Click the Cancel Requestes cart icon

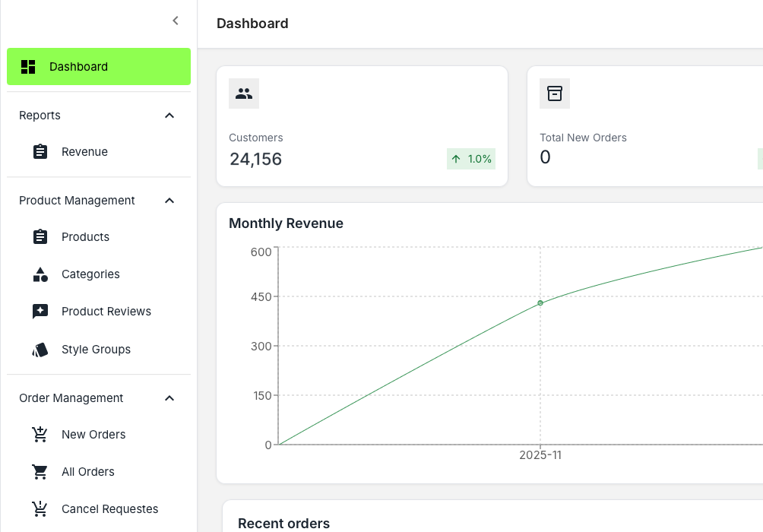pos(40,508)
